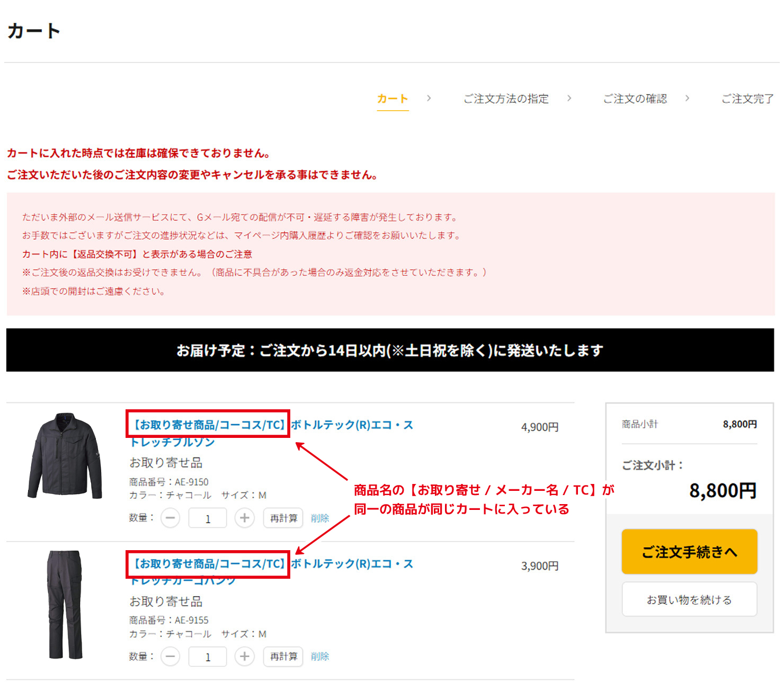Decrease quantity of the stretch cargo pants
This screenshot has width=784, height=682.
(x=170, y=657)
